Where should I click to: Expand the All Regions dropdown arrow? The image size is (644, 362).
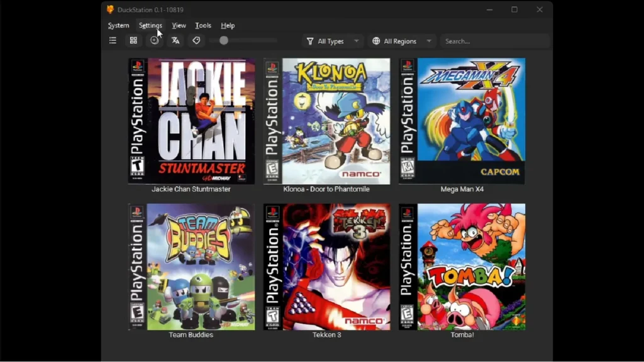[x=429, y=41]
